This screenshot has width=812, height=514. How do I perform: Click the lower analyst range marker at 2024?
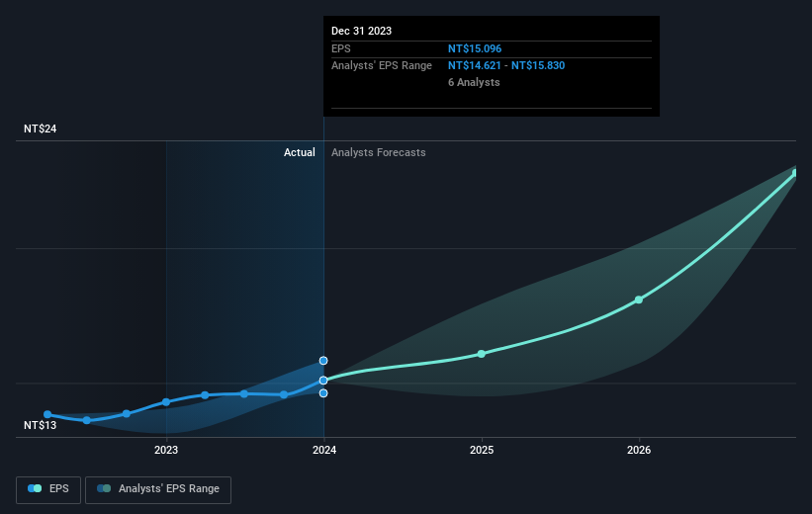click(323, 393)
